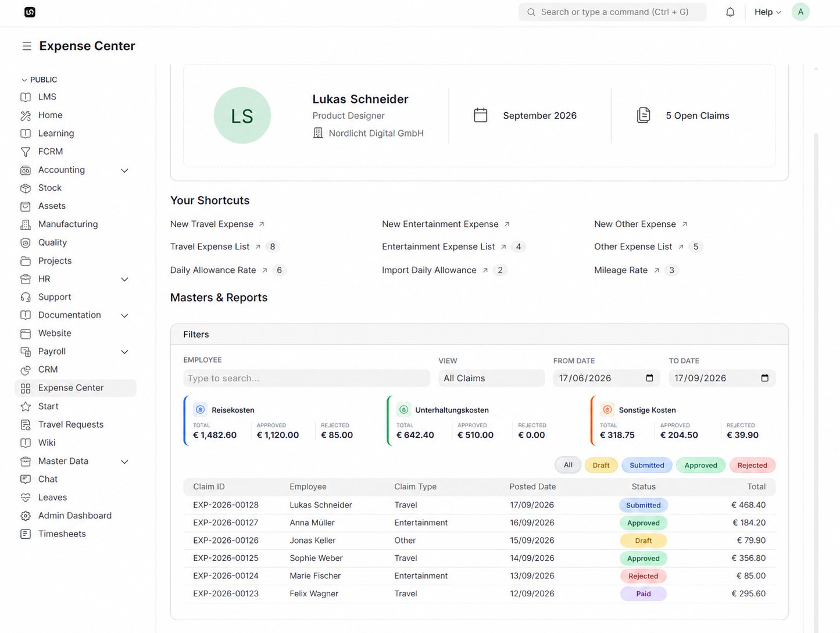Click the Manufacturing sidebar icon

pyautogui.click(x=26, y=224)
